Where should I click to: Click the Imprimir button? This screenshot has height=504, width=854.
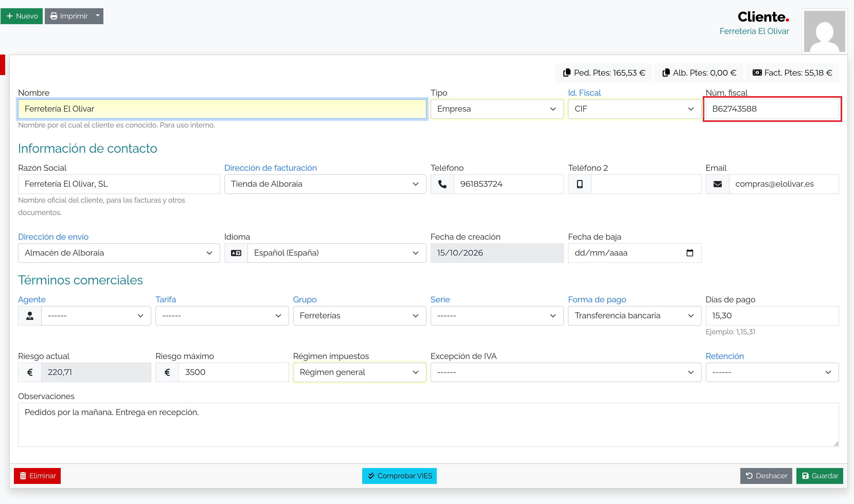pos(69,16)
